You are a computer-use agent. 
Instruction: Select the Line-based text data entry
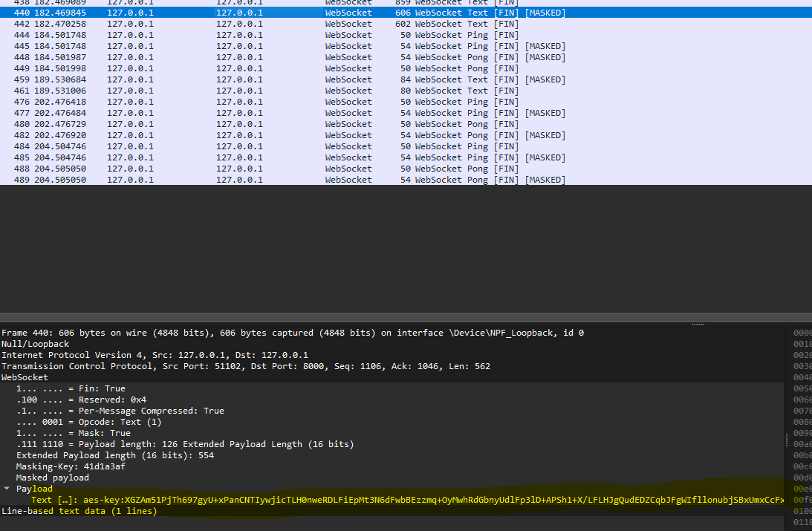pyautogui.click(x=79, y=511)
